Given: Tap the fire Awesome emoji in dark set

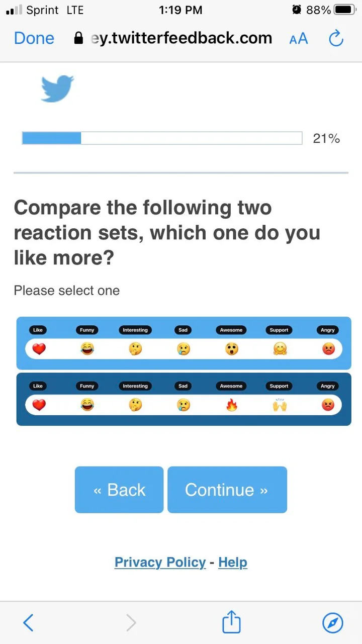Looking at the screenshot, I should point(231,404).
